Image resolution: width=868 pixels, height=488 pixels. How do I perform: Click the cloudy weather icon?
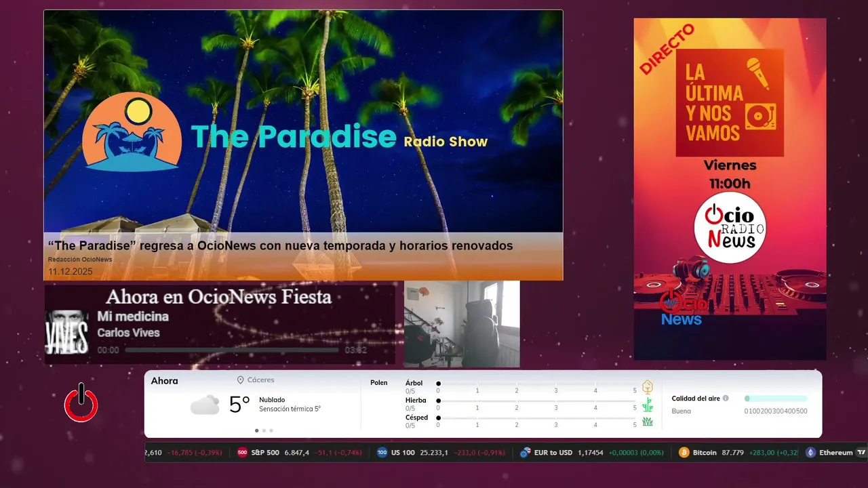tap(205, 405)
